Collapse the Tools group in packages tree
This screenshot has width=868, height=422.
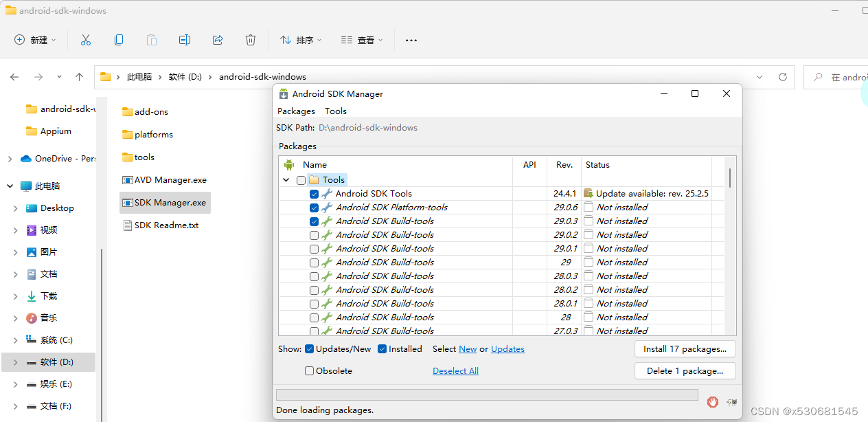pos(286,180)
